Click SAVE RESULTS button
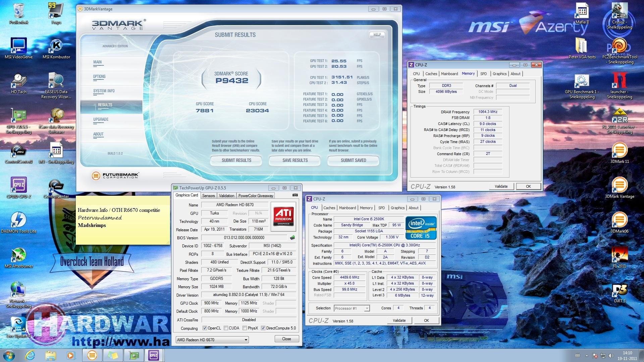This screenshot has width=644, height=362. [x=295, y=161]
